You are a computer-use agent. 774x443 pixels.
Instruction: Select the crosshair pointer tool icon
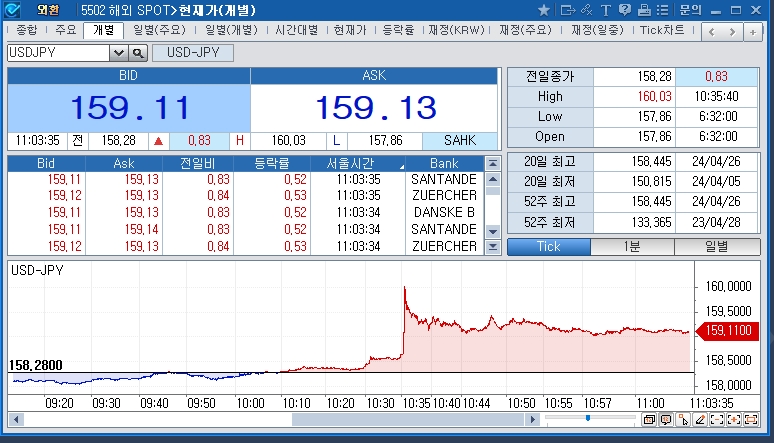click(683, 420)
